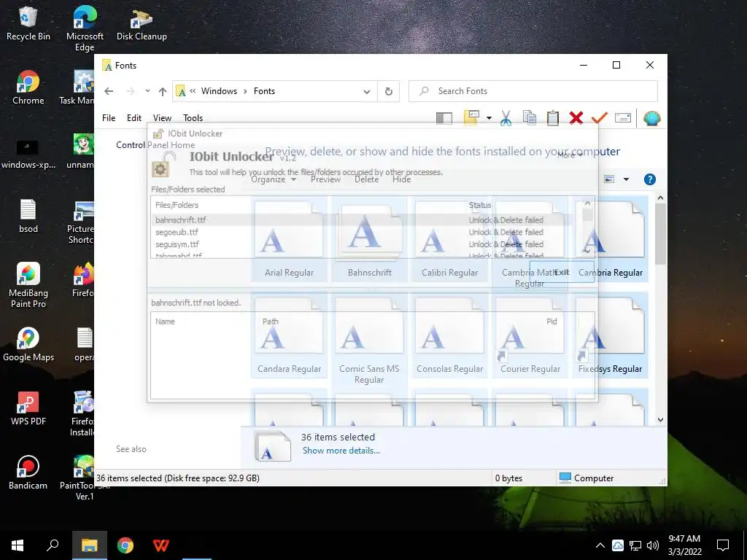This screenshot has height=560, width=747.
Task: Click the Windows breadcrumb in address bar
Action: [219, 91]
